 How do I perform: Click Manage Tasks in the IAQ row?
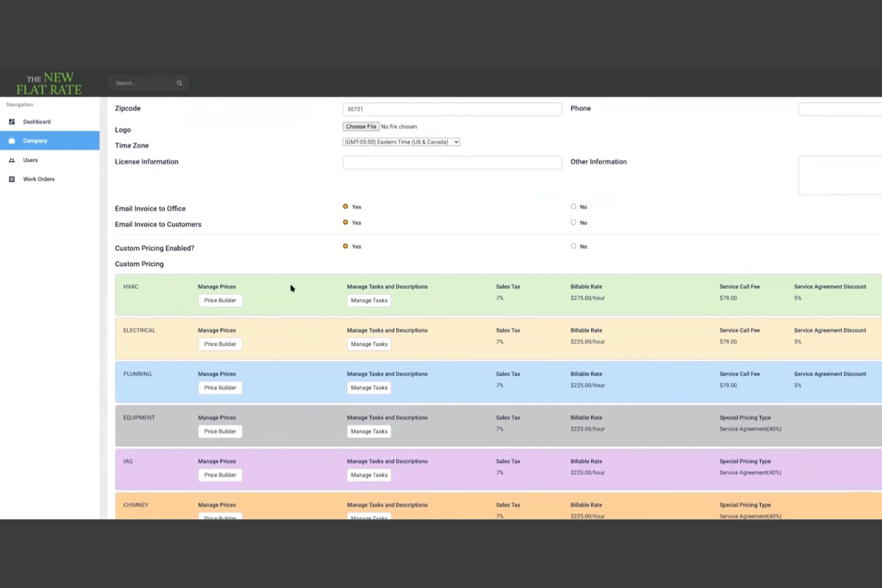point(368,475)
